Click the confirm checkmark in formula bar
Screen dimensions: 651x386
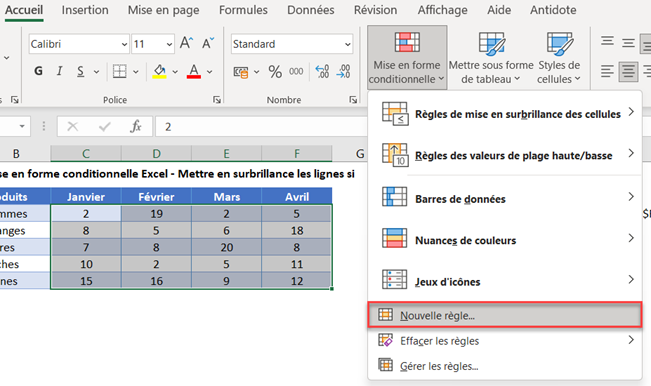click(105, 127)
